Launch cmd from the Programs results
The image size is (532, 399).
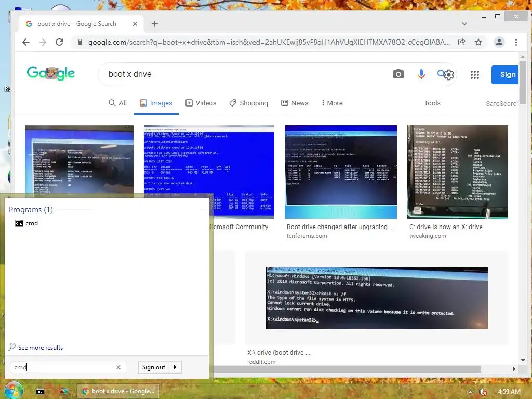[26, 223]
